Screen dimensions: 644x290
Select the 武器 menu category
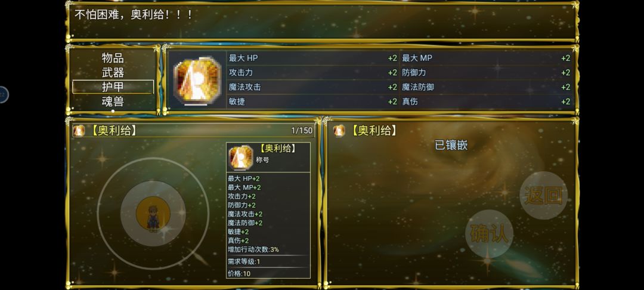pyautogui.click(x=113, y=72)
